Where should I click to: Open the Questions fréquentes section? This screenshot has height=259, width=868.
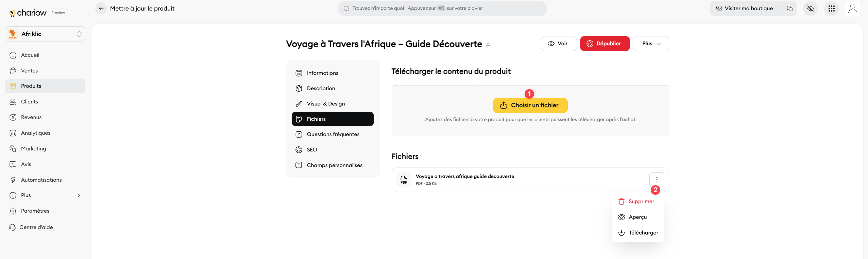tap(333, 134)
